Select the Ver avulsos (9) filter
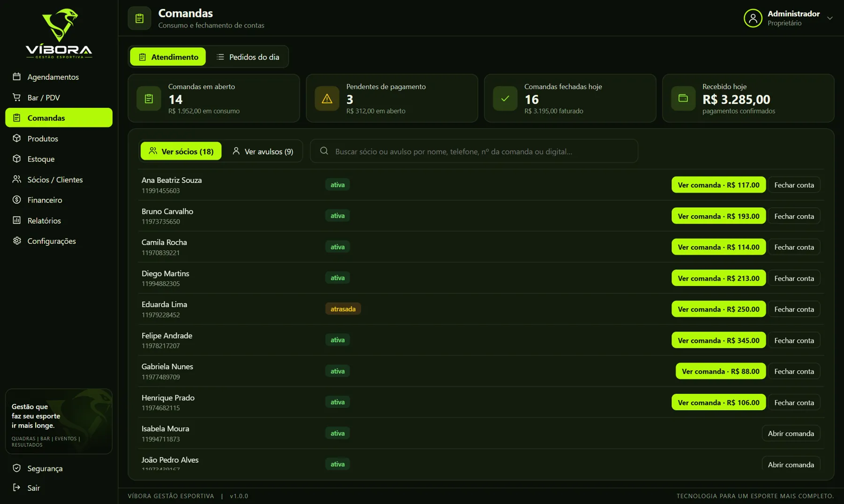Image resolution: width=844 pixels, height=504 pixels. point(263,151)
